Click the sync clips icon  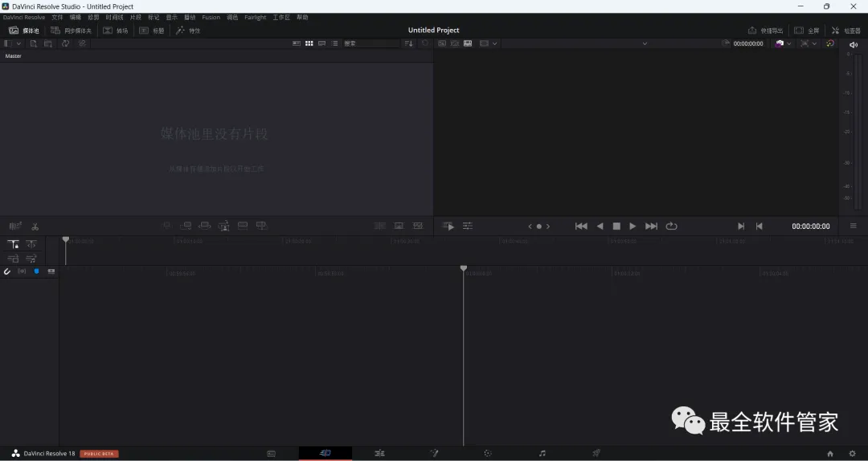[x=65, y=43]
